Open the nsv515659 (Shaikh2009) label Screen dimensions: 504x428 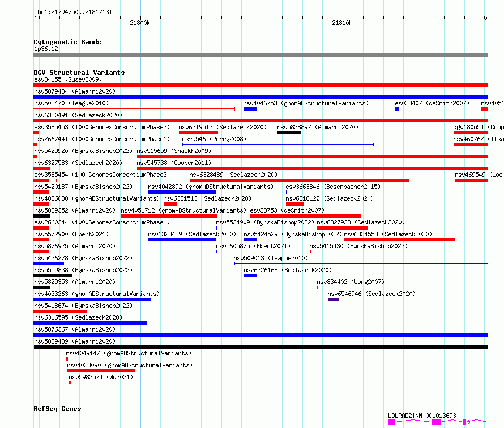[x=174, y=151]
